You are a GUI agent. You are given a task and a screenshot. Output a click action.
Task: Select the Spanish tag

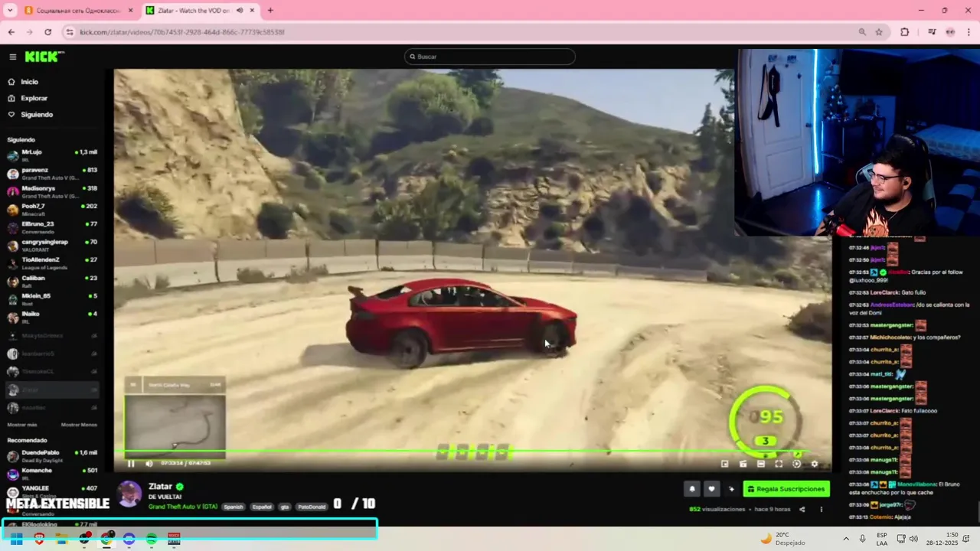click(234, 507)
